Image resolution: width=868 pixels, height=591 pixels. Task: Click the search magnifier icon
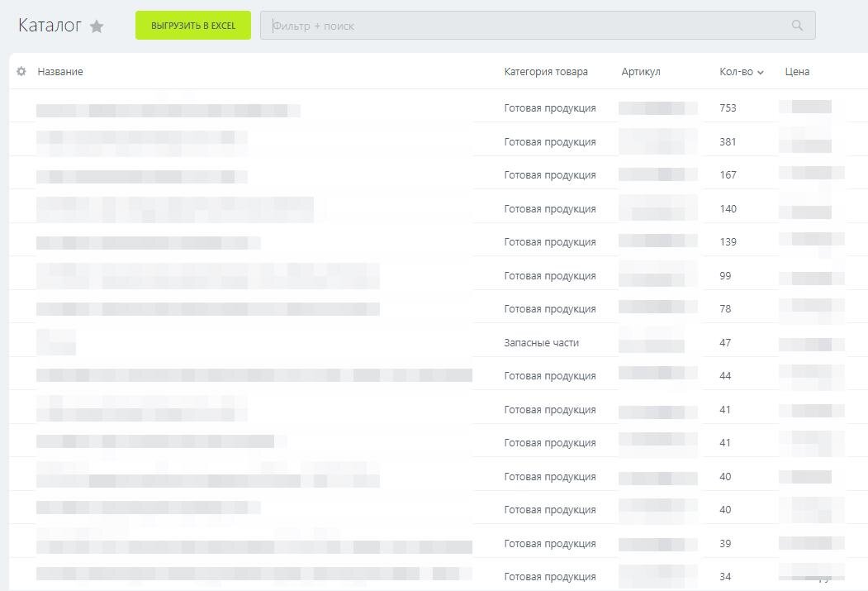[x=797, y=26]
